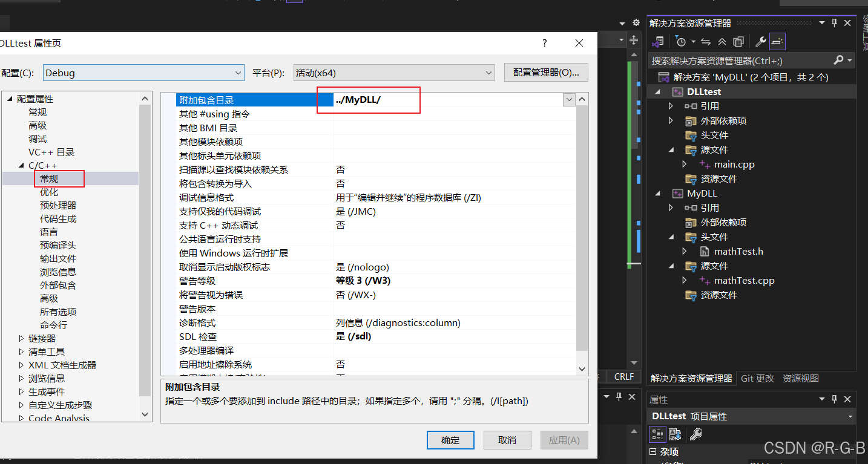
Task: Expand the 生成事件 tree node
Action: [21, 391]
